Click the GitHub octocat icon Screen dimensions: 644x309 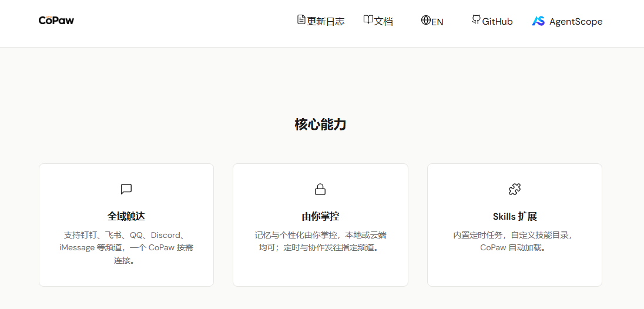pos(476,20)
